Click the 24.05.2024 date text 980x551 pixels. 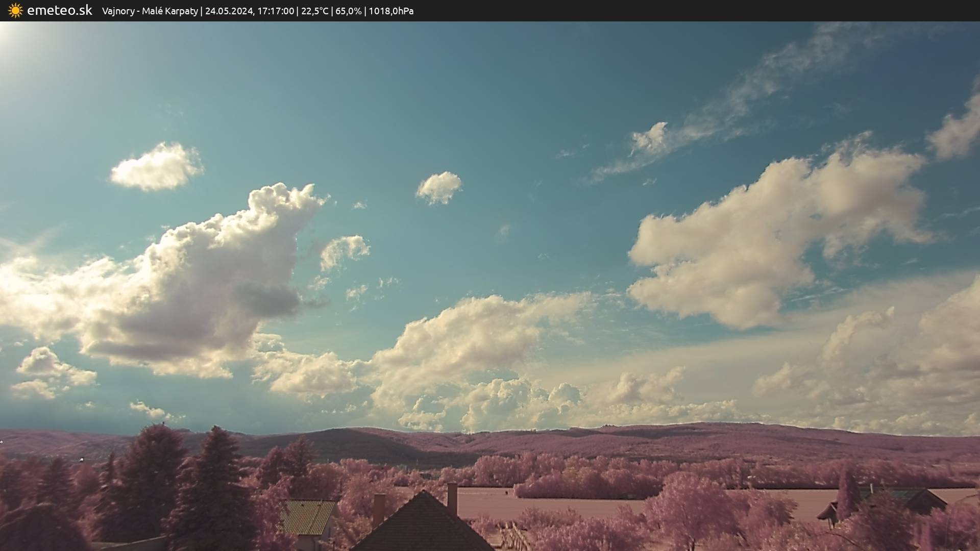pos(229,11)
